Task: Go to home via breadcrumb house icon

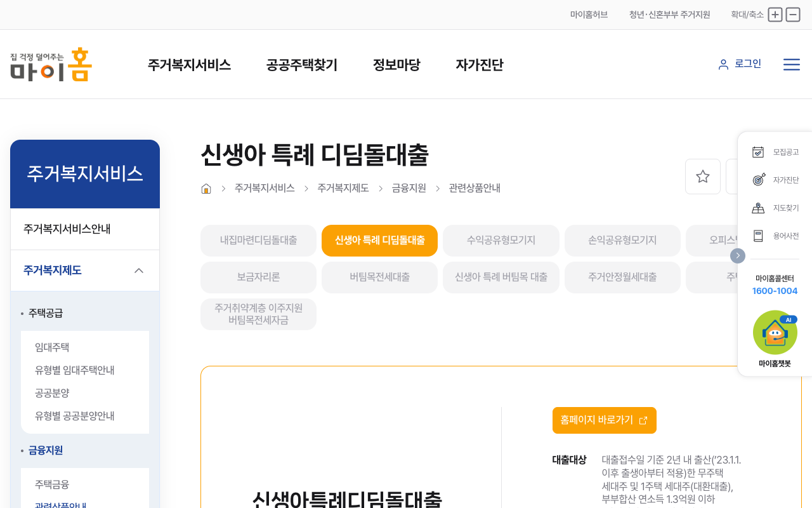Action: [206, 189]
